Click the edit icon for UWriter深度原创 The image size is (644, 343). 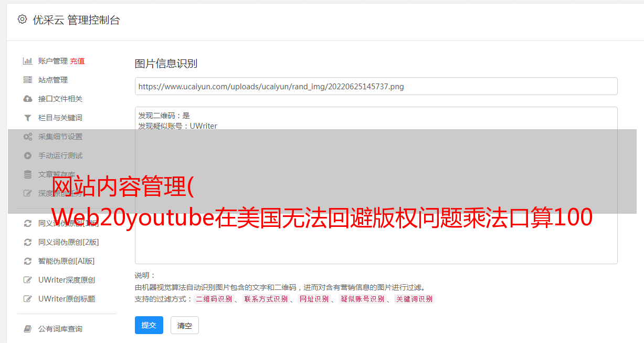pyautogui.click(x=28, y=280)
